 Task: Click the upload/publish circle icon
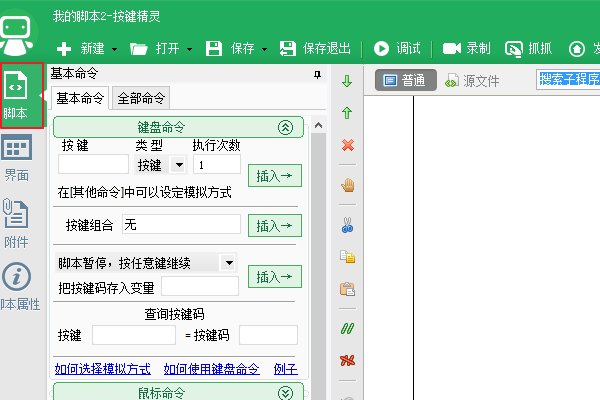[577, 49]
